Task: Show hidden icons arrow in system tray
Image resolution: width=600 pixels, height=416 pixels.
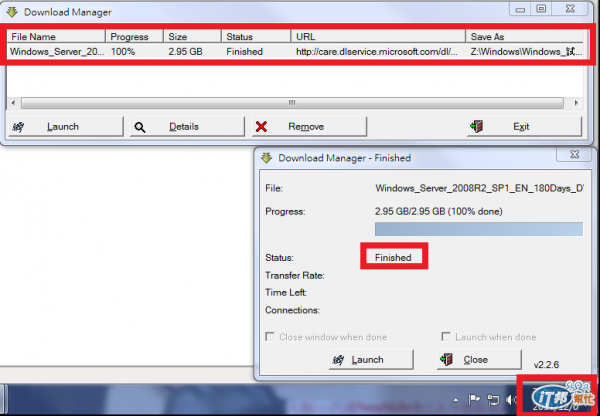Action: click(456, 400)
